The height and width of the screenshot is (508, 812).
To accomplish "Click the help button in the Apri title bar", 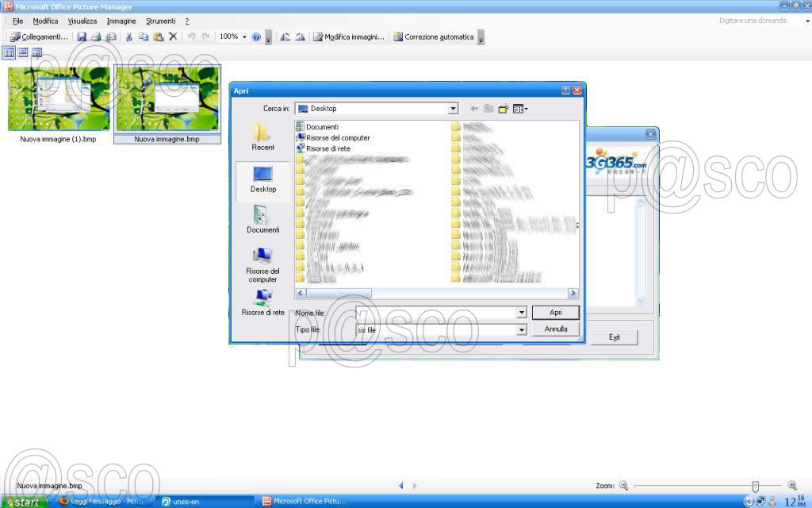I will click(565, 90).
